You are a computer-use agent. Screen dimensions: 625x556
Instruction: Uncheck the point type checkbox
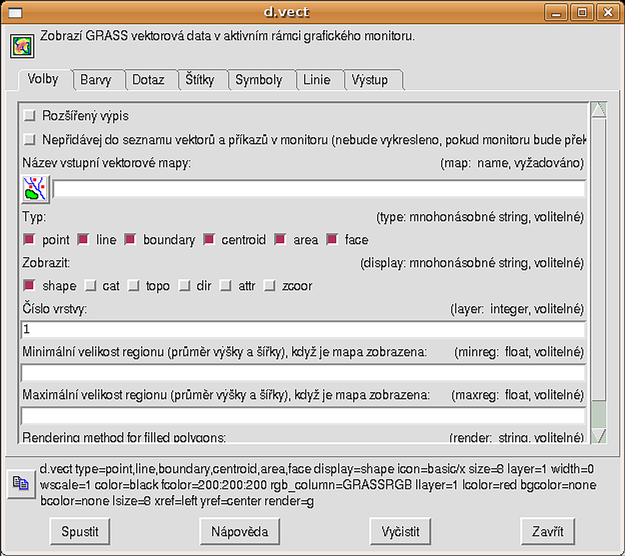click(29, 240)
